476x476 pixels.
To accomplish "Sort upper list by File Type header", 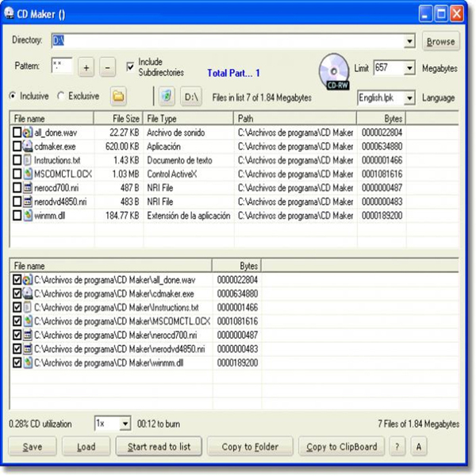I will tap(188, 118).
